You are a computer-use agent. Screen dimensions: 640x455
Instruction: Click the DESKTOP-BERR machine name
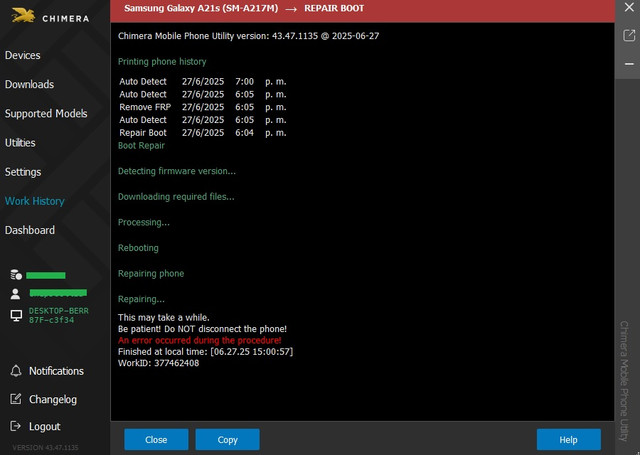(58, 315)
